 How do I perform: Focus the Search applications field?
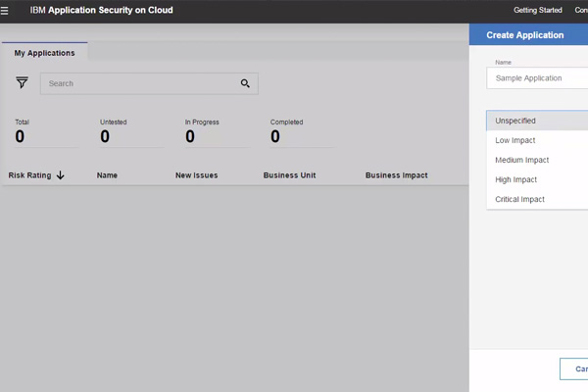[x=149, y=83]
